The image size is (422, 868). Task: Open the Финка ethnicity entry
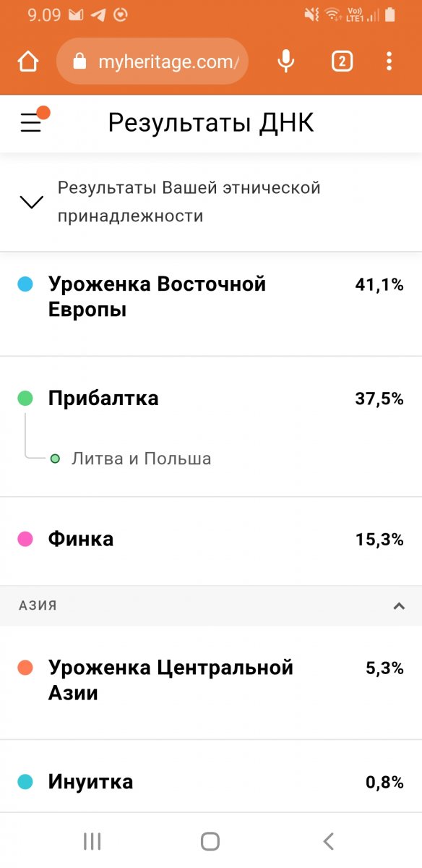coord(211,539)
